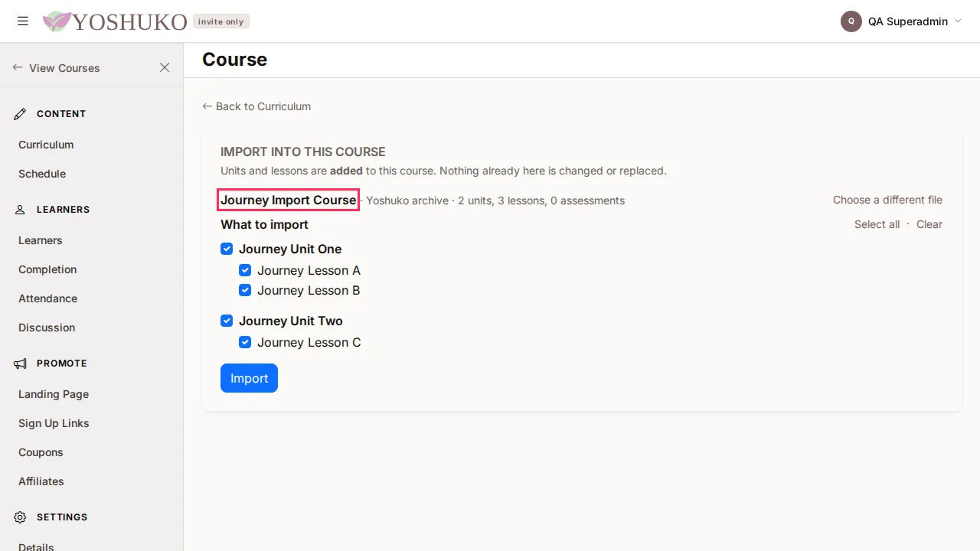Open the Attendance sidebar item
The width and height of the screenshot is (980, 551).
coord(48,298)
